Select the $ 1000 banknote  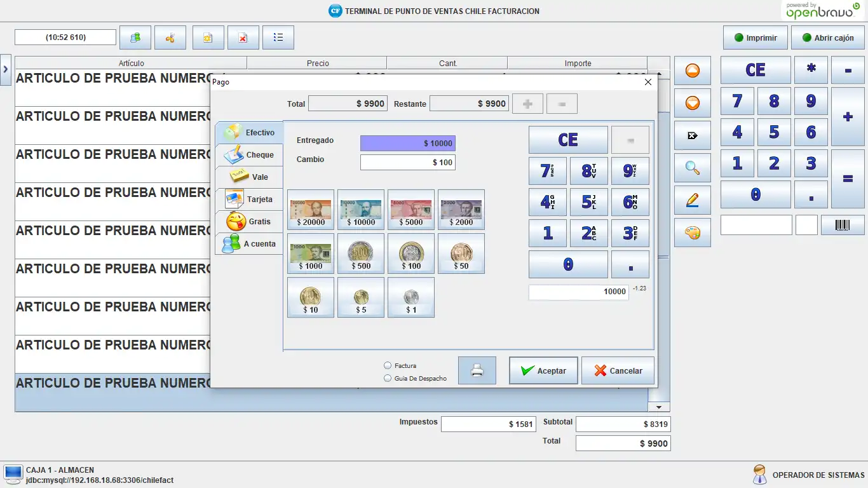pyautogui.click(x=311, y=254)
